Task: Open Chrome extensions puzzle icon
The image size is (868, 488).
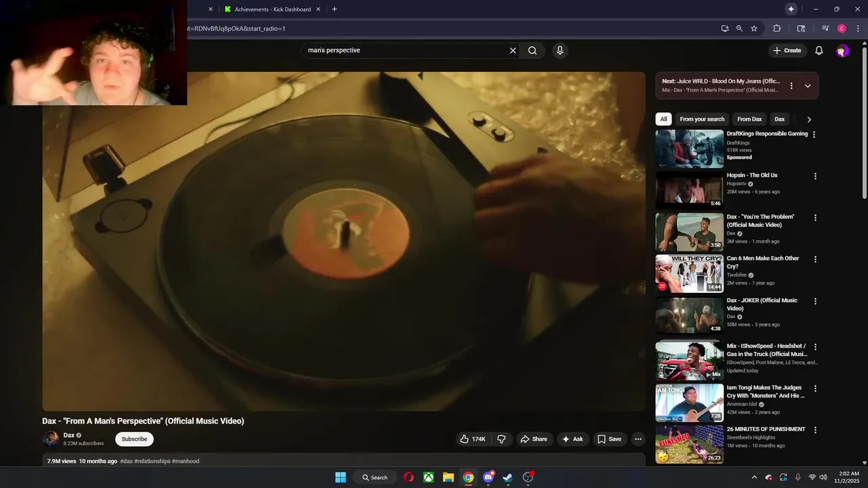Action: [x=777, y=28]
